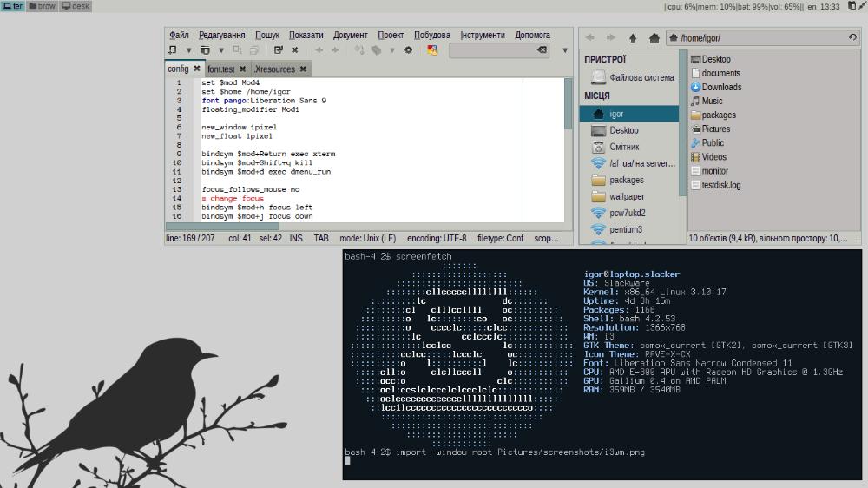
Task: Expand the Build options dropdown arrow
Action: pyautogui.click(x=392, y=50)
